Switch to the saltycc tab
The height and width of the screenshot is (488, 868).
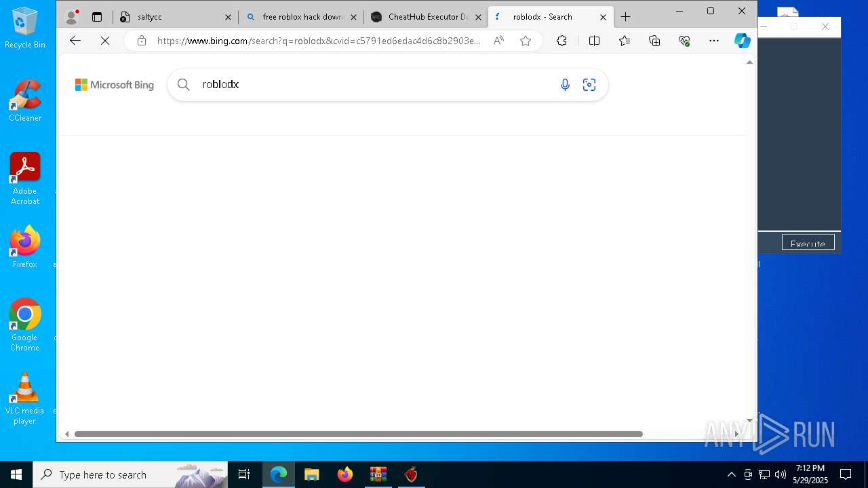pyautogui.click(x=175, y=17)
